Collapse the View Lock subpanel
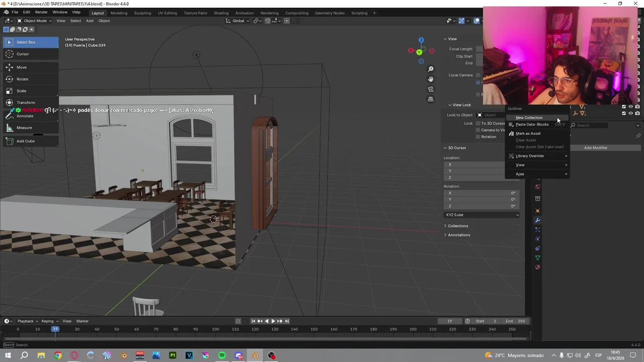Image resolution: width=644 pixels, height=362 pixels. (x=461, y=105)
